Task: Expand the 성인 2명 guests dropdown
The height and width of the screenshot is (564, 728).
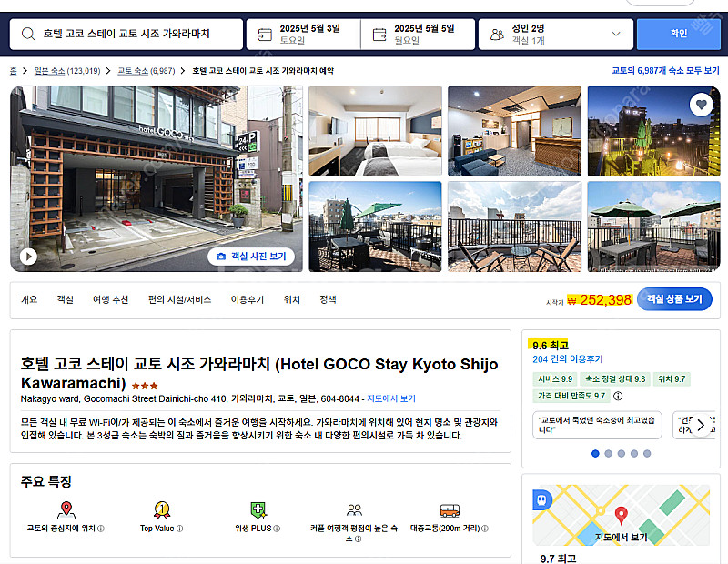Action: tap(616, 34)
